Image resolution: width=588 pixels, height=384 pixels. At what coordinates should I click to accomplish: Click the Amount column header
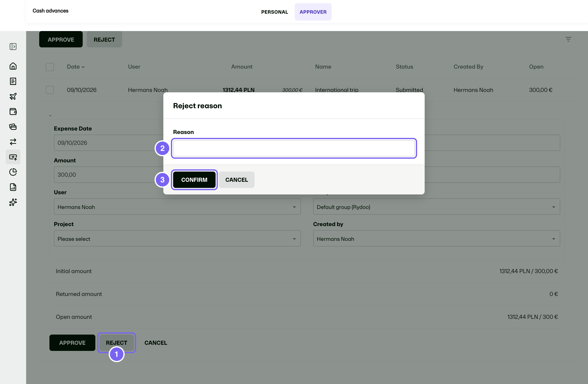click(242, 67)
